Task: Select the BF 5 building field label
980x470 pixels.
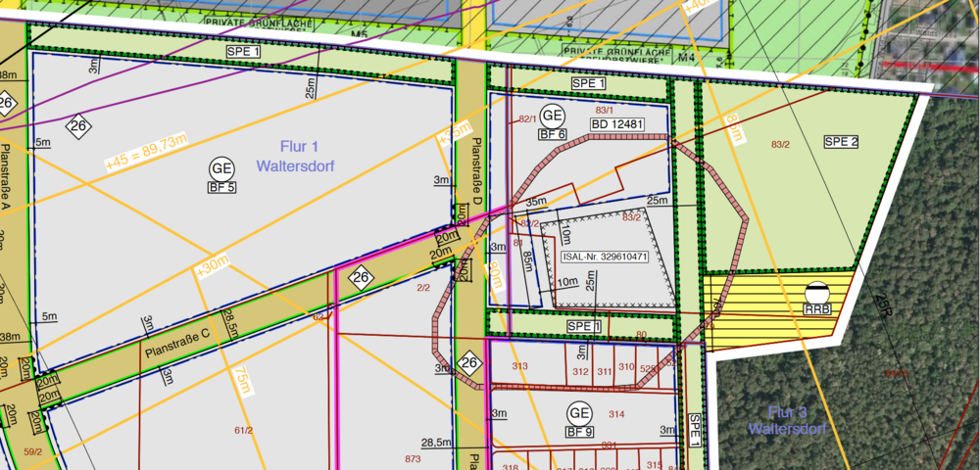Action: (221, 185)
